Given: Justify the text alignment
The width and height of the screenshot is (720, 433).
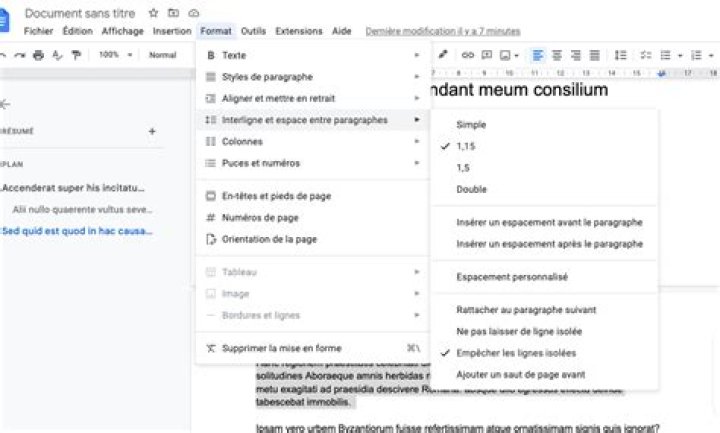Looking at the screenshot, I should [595, 55].
